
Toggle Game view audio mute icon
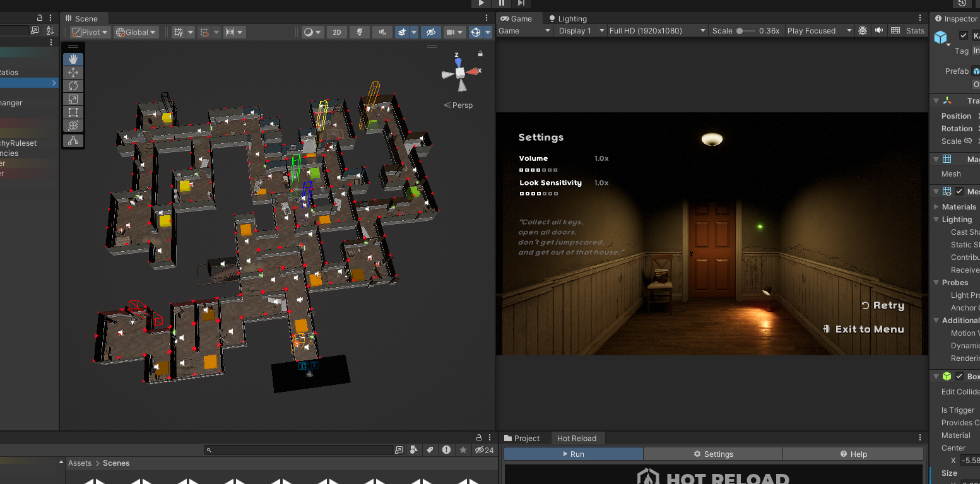878,30
